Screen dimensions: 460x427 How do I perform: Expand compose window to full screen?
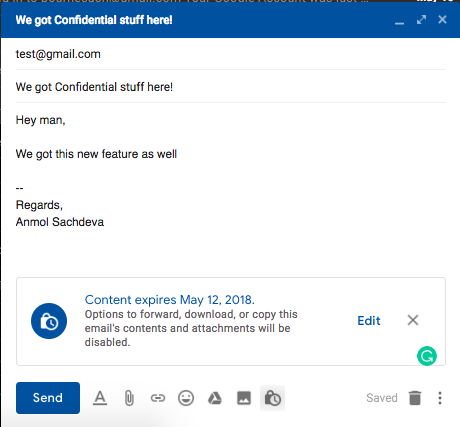[x=421, y=20]
